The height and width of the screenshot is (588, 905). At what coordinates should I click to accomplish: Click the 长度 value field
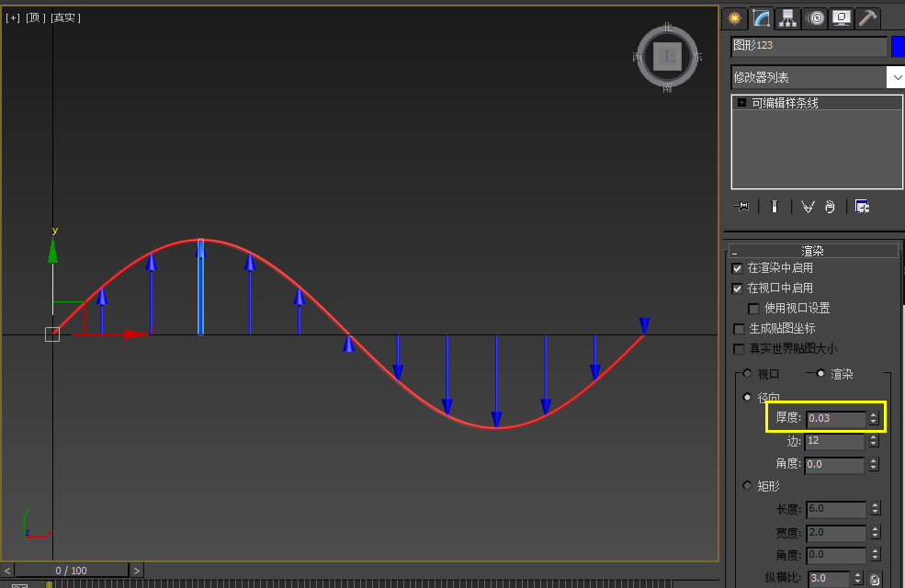point(836,508)
